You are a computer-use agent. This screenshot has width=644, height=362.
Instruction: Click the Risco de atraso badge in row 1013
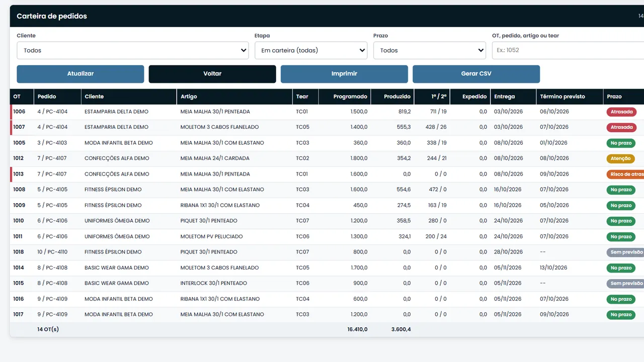[x=625, y=174]
